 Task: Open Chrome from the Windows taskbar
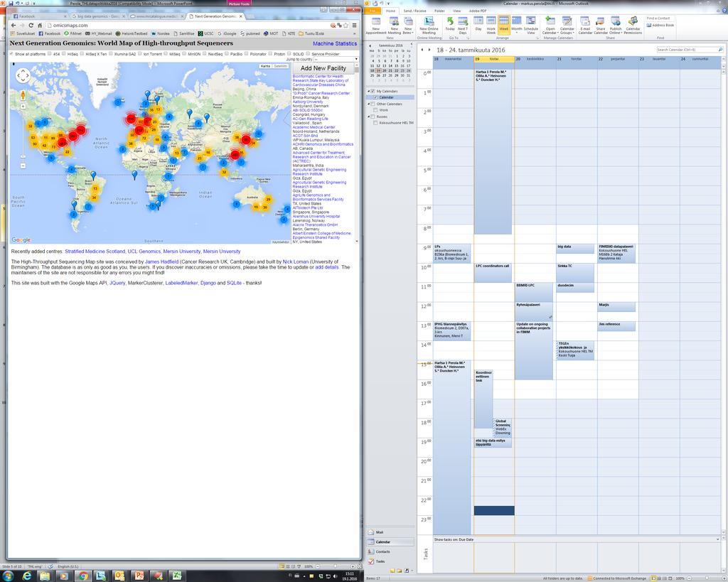(x=83, y=576)
